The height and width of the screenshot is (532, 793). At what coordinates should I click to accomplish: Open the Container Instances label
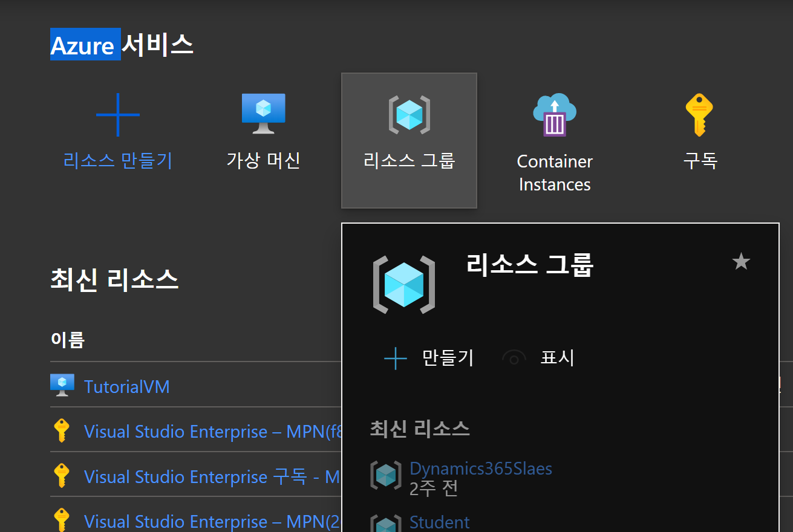click(555, 173)
